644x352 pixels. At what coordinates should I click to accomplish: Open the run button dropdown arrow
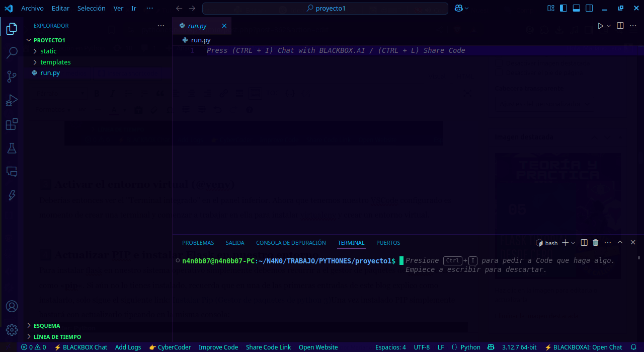click(x=609, y=26)
